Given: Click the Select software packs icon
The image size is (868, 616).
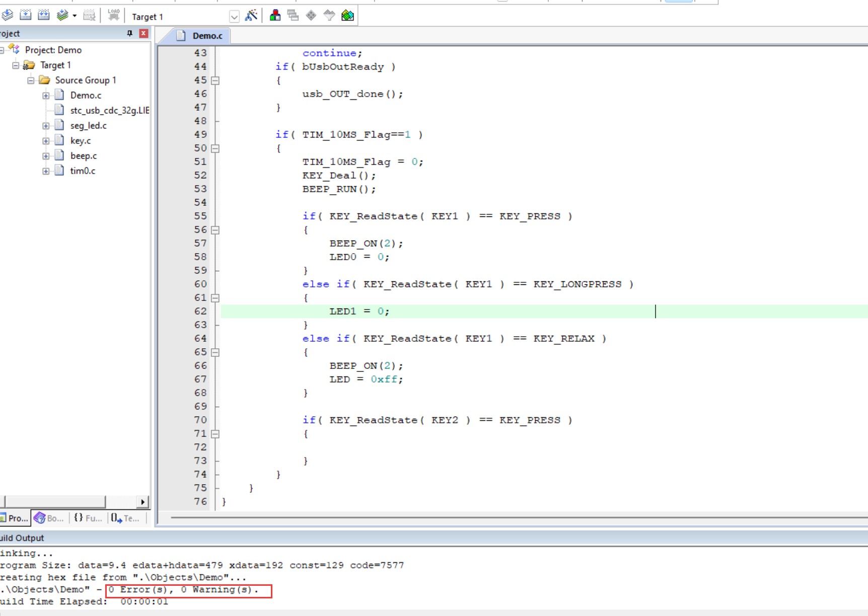Looking at the screenshot, I should (329, 15).
